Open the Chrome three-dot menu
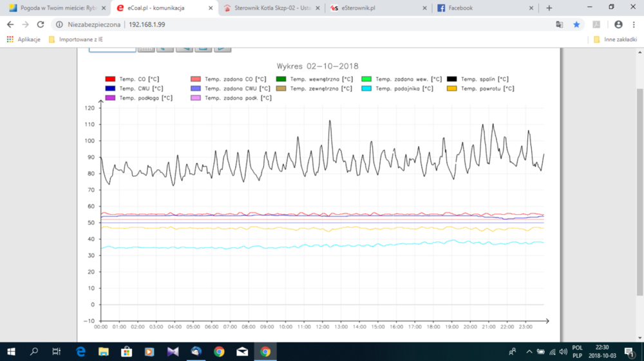Screen dimensions: 644x361 click(634, 24)
